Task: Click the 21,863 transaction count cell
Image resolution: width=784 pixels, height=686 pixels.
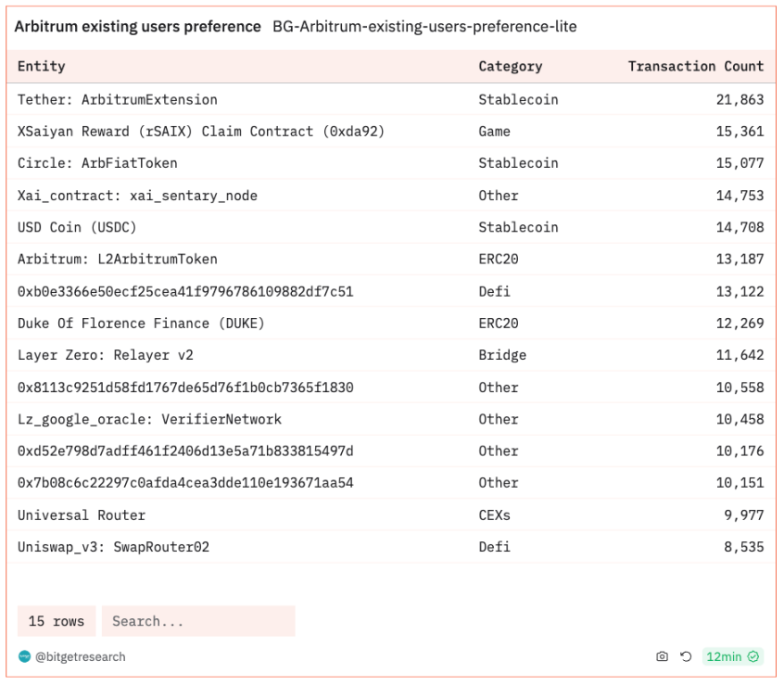Action: 740,99
